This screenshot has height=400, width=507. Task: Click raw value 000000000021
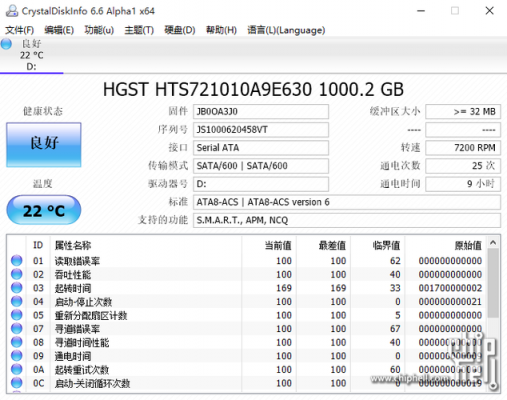[x=450, y=302]
